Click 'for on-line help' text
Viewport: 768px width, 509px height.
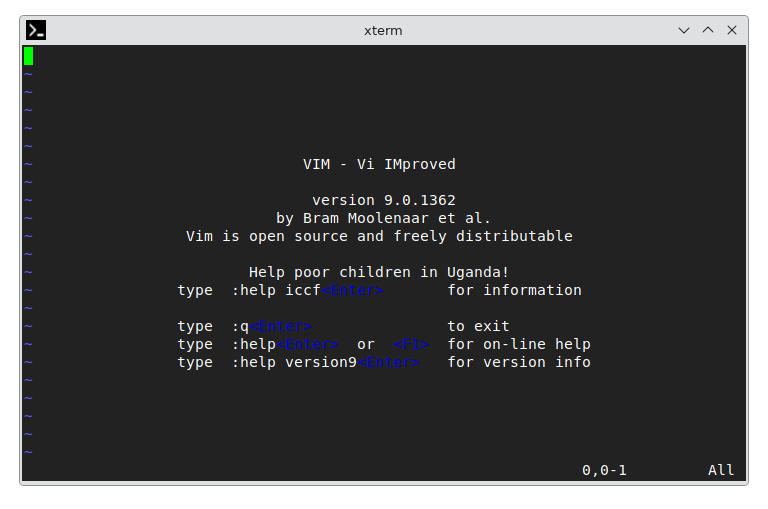tap(519, 344)
